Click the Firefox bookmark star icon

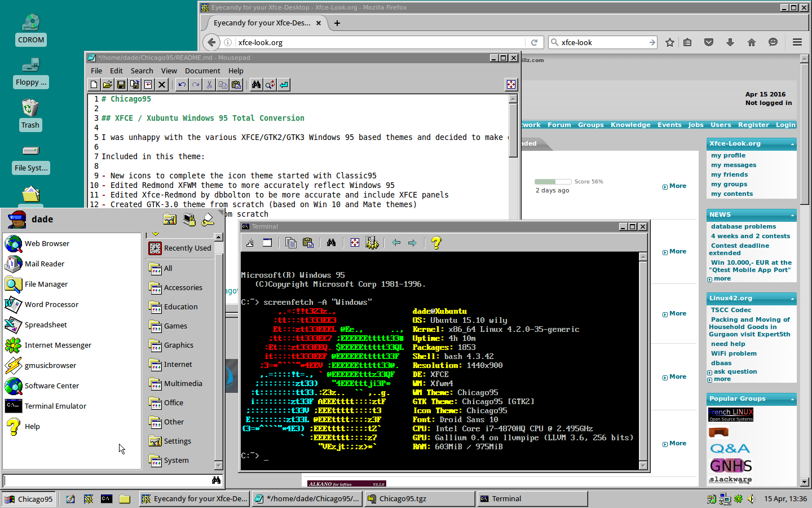pos(670,42)
